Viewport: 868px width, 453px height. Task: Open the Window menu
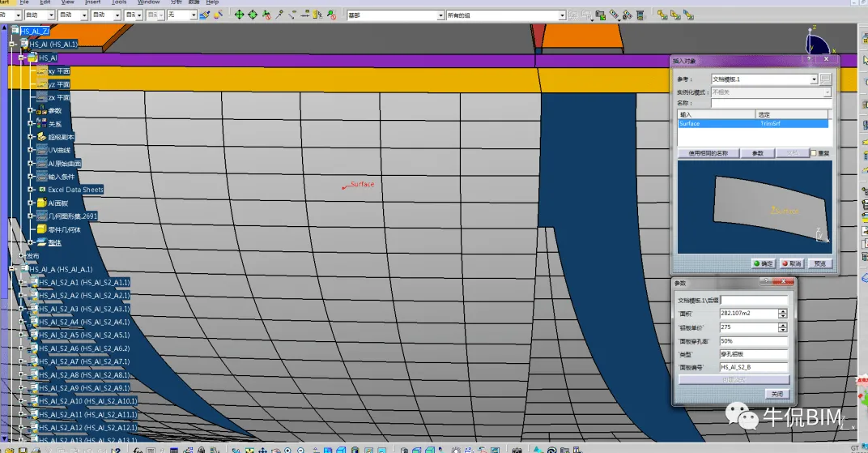pos(148,2)
